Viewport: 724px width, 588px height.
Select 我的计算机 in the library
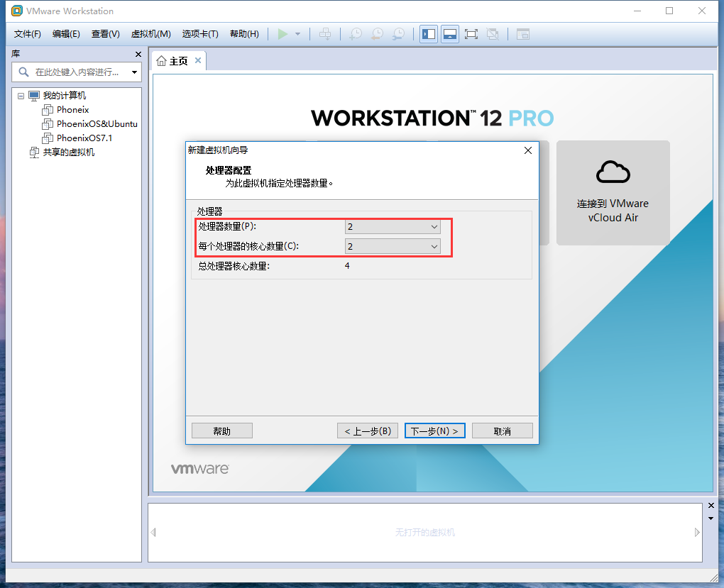point(64,96)
